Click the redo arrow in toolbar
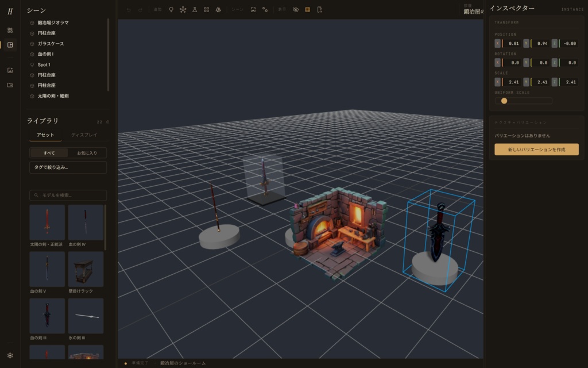The image size is (588, 368). click(140, 10)
